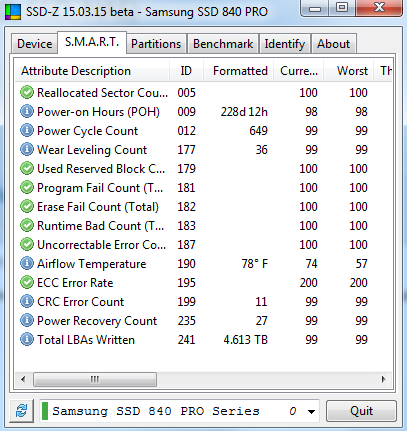The width and height of the screenshot is (407, 431).
Task: Select the ECC Error Rate row text
Action: click(75, 283)
